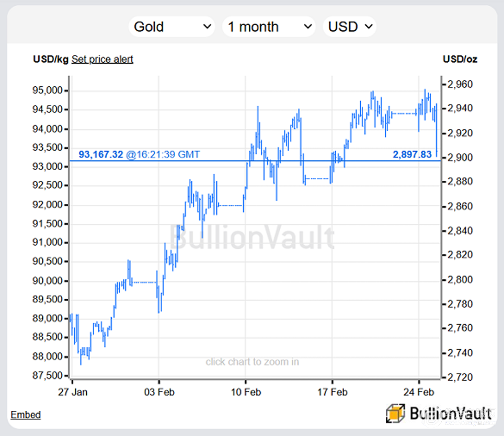Click the USD/kg axis unit label
The width and height of the screenshot is (504, 436).
pos(51,59)
